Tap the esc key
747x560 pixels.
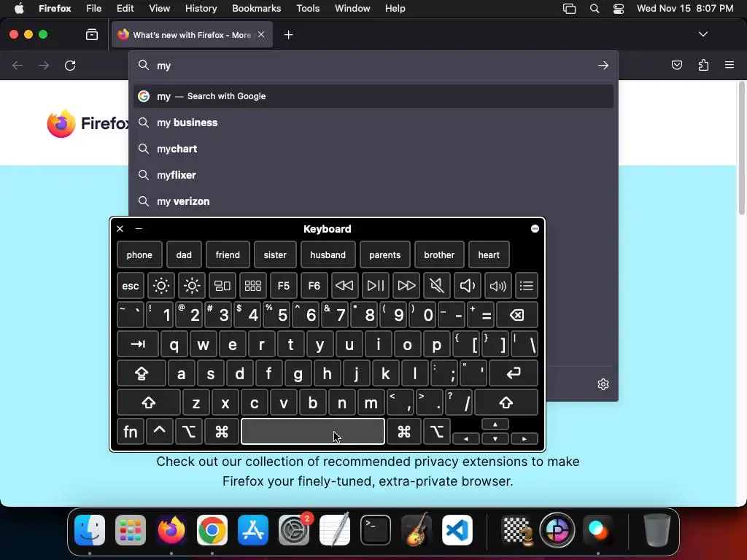pyautogui.click(x=131, y=286)
